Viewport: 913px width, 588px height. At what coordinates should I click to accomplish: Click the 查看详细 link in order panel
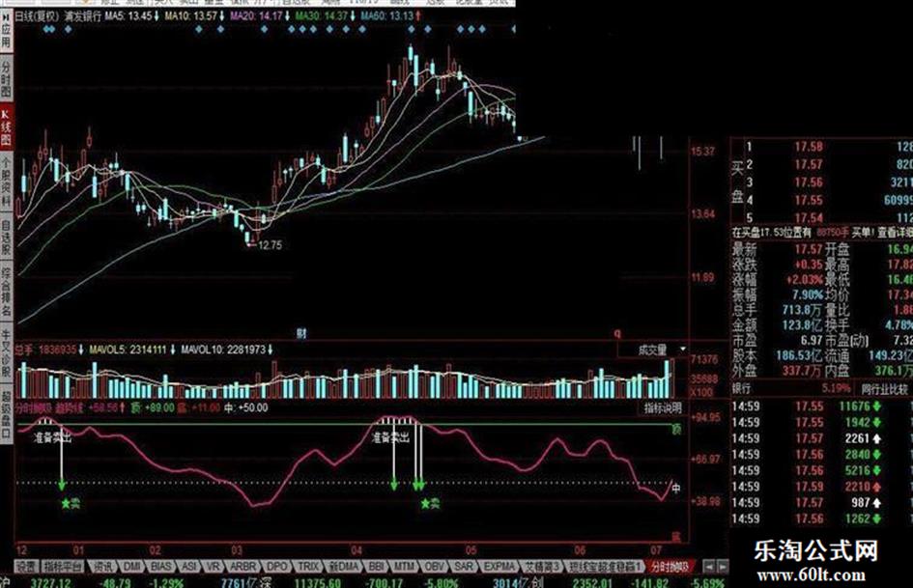pyautogui.click(x=895, y=233)
